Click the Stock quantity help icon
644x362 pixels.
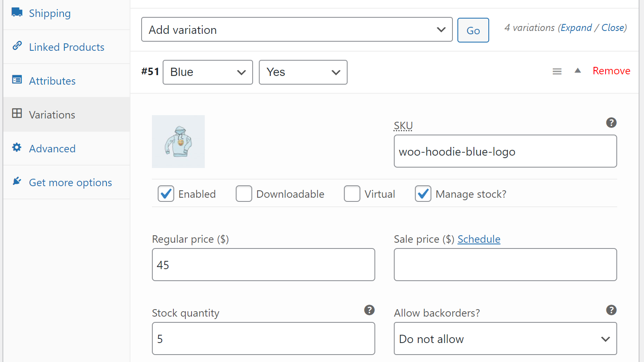point(369,310)
